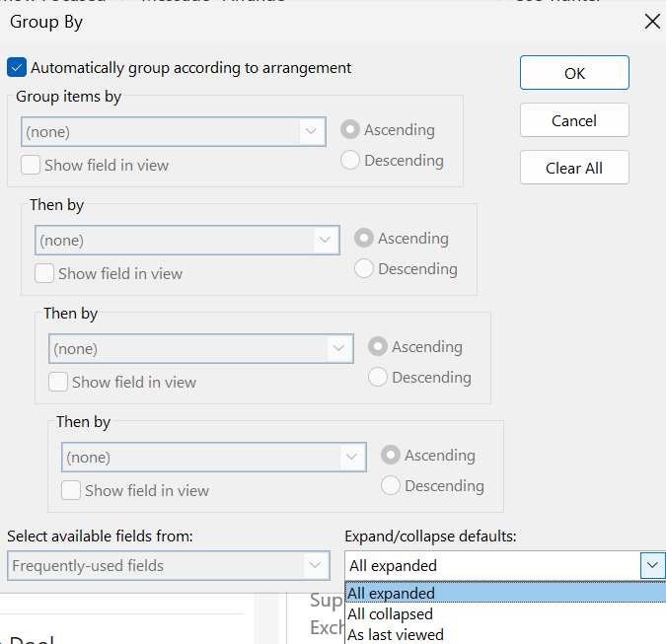Tick Show field in view under first Then by
Screen dimensions: 666x644
point(44,273)
